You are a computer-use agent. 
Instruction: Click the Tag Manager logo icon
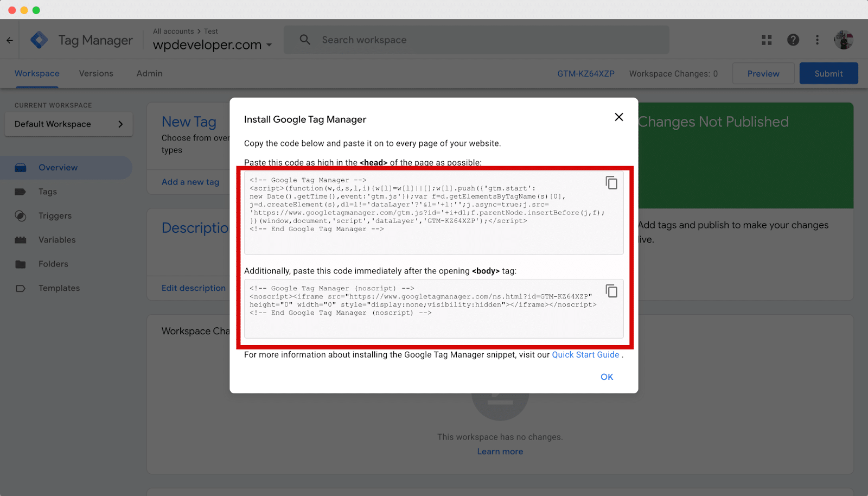(39, 40)
